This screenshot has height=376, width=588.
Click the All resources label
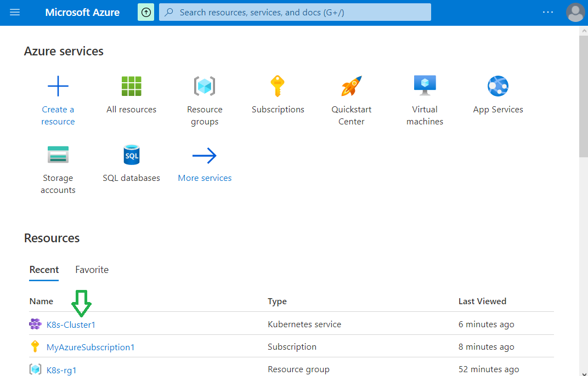tap(131, 110)
